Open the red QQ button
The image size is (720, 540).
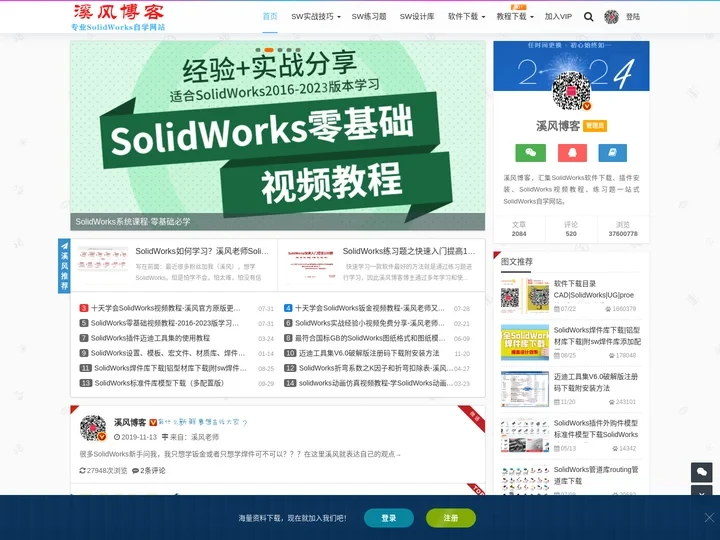[572, 153]
